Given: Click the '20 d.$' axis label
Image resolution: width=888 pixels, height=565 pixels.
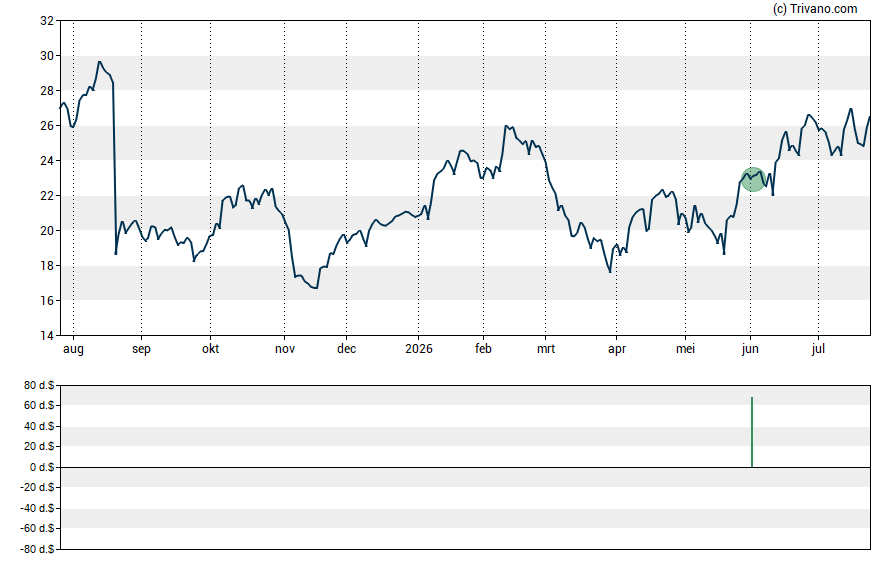Looking at the screenshot, I should [x=39, y=446].
